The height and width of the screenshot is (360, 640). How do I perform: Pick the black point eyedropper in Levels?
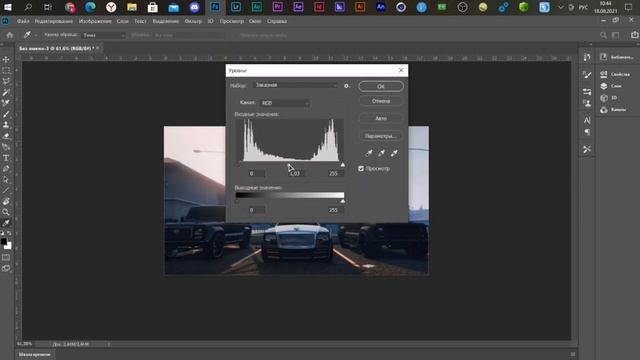point(369,153)
